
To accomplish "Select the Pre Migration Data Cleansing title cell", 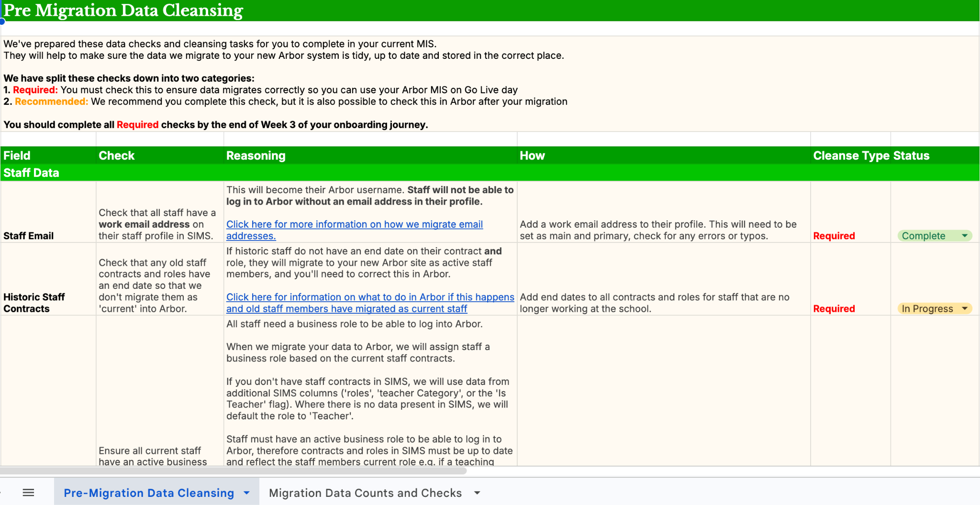I will click(x=123, y=11).
